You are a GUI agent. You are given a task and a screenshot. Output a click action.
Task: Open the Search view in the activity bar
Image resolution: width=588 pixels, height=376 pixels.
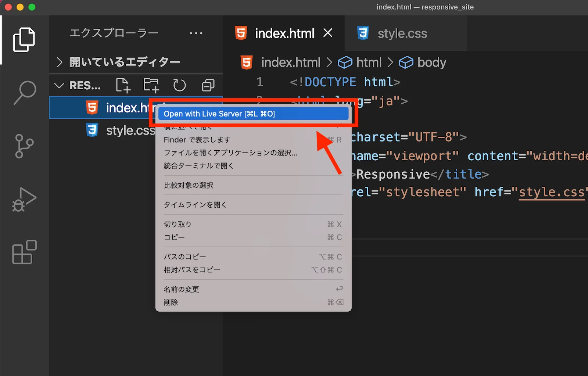[x=24, y=92]
